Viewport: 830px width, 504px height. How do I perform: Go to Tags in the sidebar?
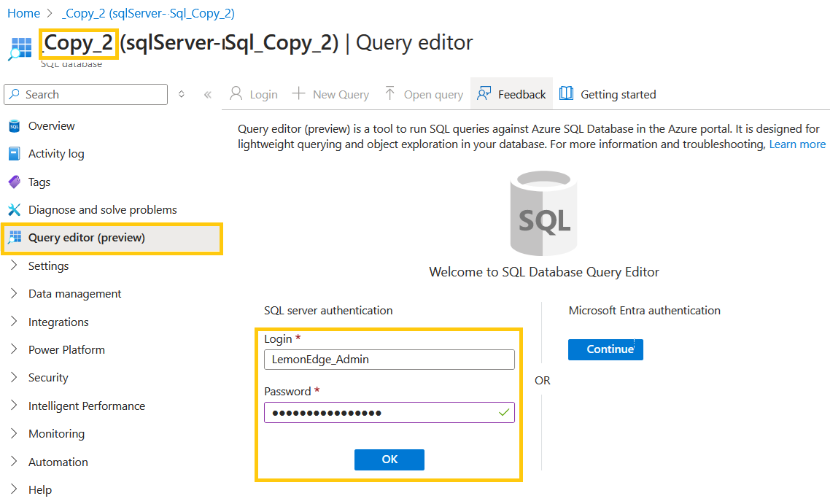39,182
